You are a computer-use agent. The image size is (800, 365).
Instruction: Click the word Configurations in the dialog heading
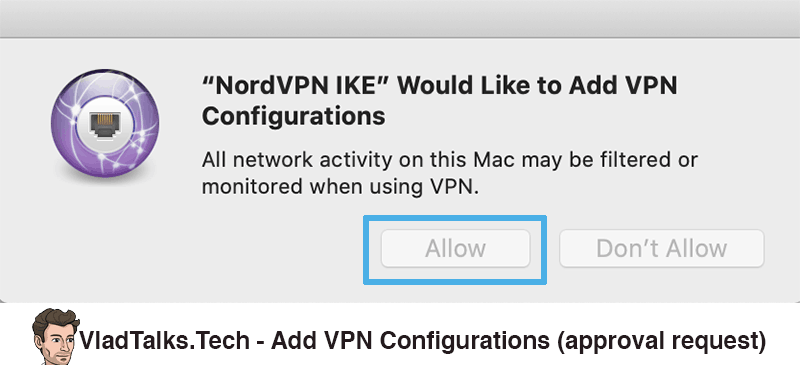[293, 116]
